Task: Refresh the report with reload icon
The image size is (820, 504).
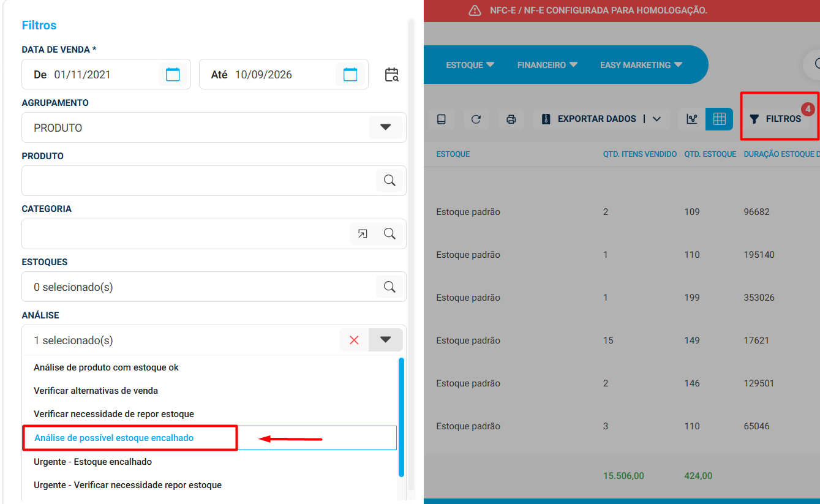Action: pos(476,119)
